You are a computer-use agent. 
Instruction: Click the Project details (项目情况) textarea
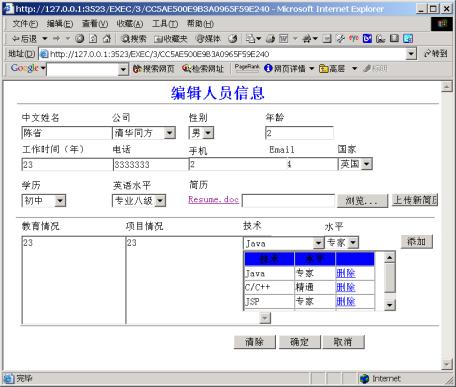pos(184,280)
